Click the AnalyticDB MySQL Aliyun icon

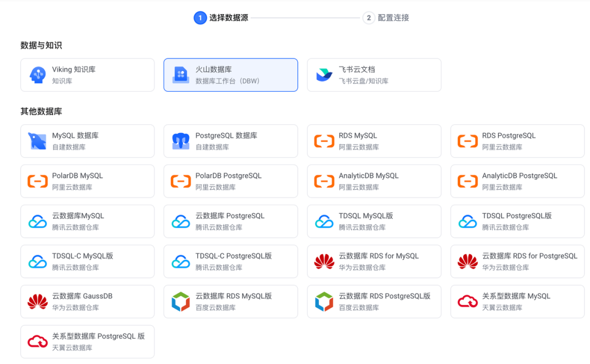[x=324, y=181]
